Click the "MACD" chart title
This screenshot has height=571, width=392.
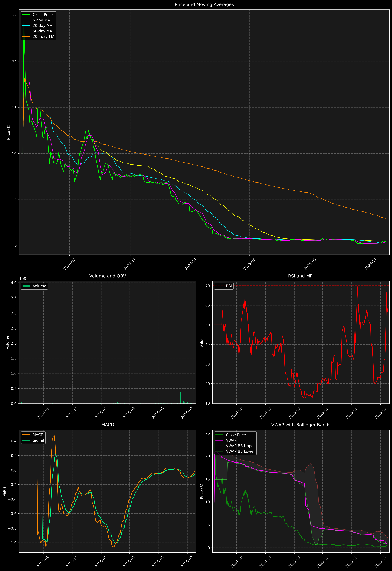tap(108, 425)
